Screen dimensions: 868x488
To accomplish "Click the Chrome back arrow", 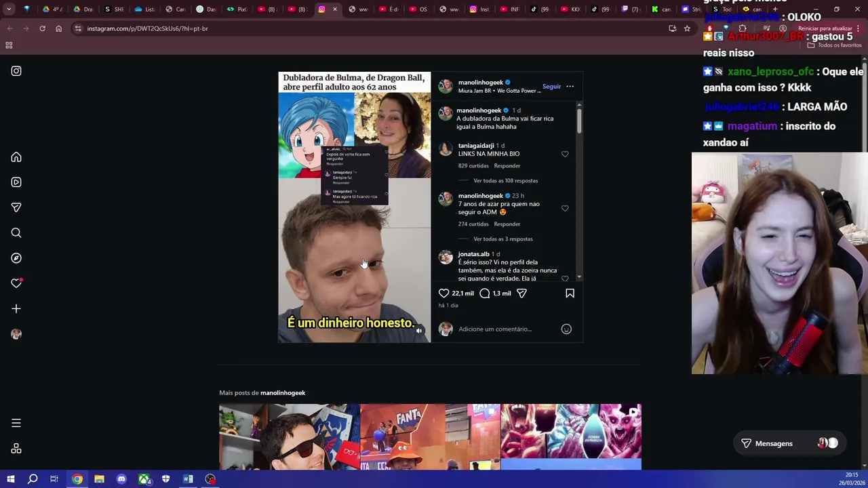I will (9, 28).
